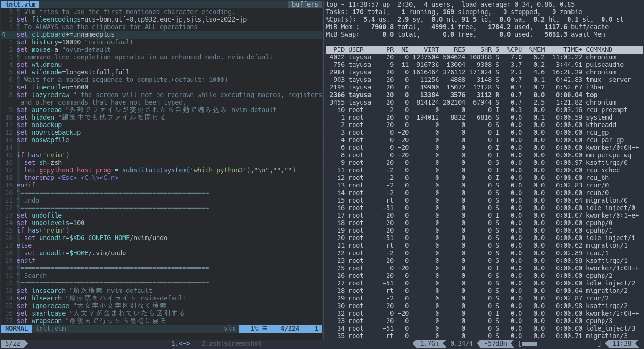The image size is (644, 349).
Task: Place cursor on set sh=zsh line
Action: point(43,162)
